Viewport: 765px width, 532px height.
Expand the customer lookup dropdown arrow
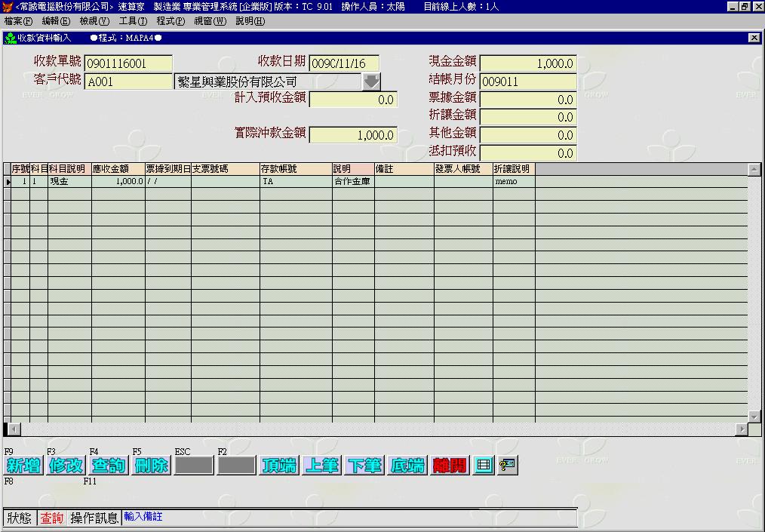click(371, 81)
